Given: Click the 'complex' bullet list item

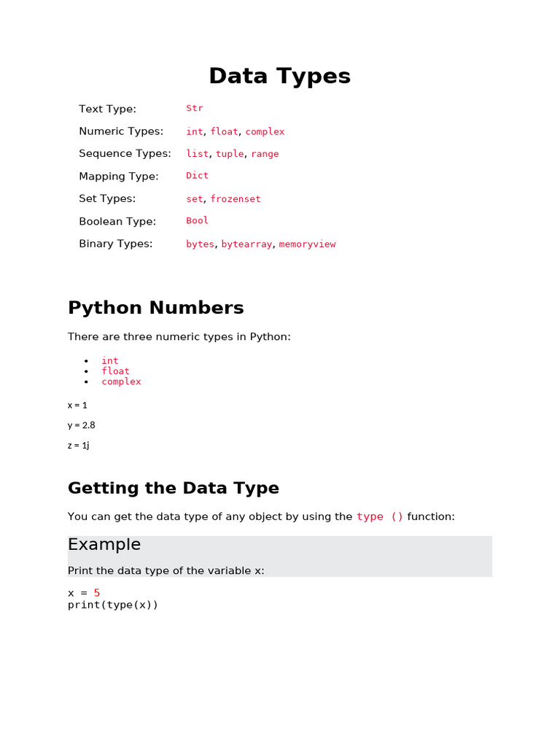Looking at the screenshot, I should tap(121, 382).
